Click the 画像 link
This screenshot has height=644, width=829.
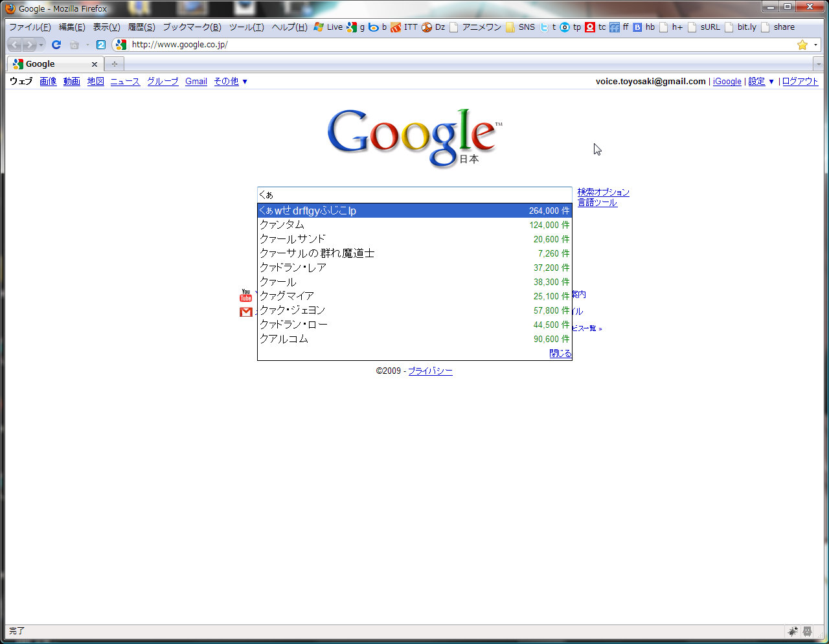pos(48,82)
